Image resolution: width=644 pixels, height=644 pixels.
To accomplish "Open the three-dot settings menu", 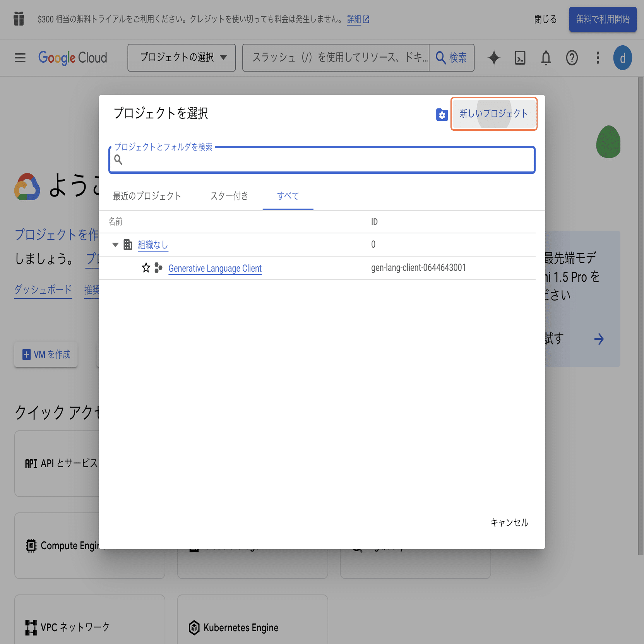I will 598,58.
